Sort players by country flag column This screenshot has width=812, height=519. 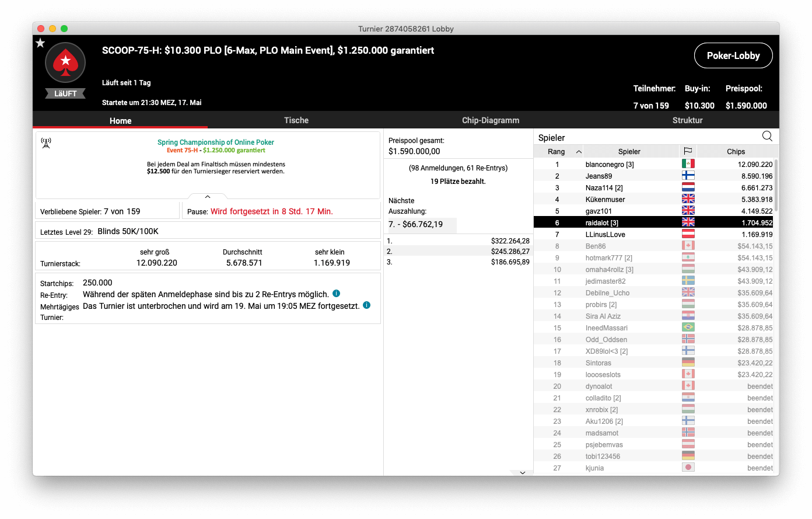688,151
